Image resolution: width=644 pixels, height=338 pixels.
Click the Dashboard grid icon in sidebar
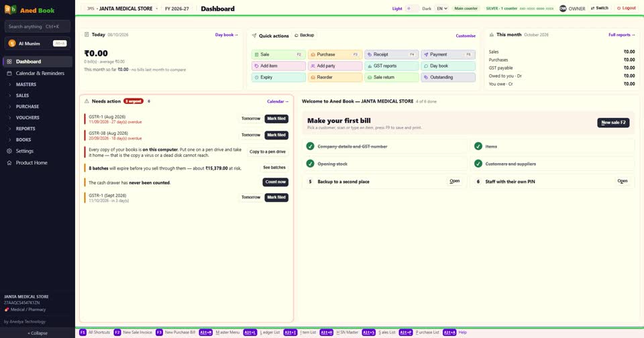tap(9, 62)
